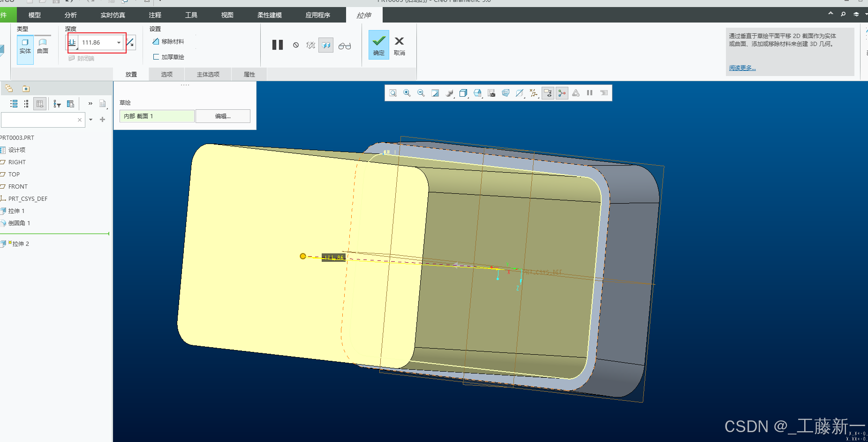
Task: Click the command search magnifier icon
Action: (843, 14)
